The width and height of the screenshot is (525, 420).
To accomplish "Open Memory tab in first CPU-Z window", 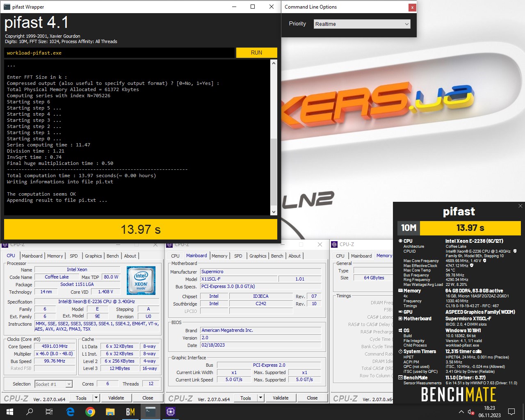I will 55,256.
